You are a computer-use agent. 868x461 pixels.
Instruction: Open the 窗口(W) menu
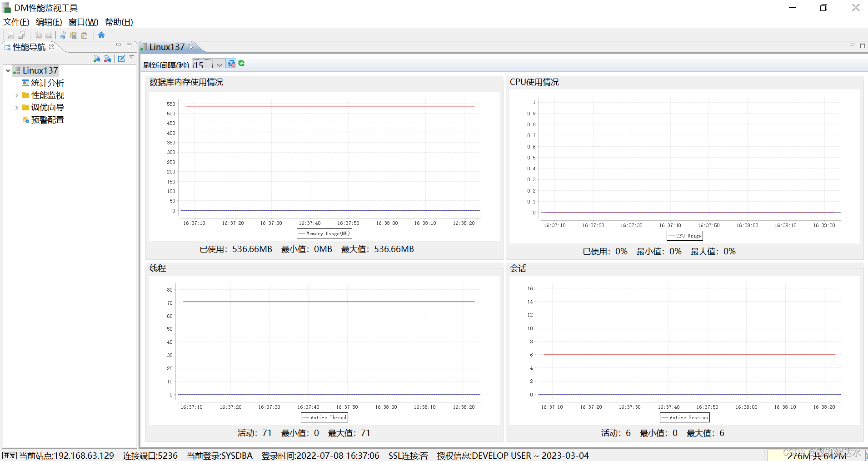pyautogui.click(x=83, y=22)
